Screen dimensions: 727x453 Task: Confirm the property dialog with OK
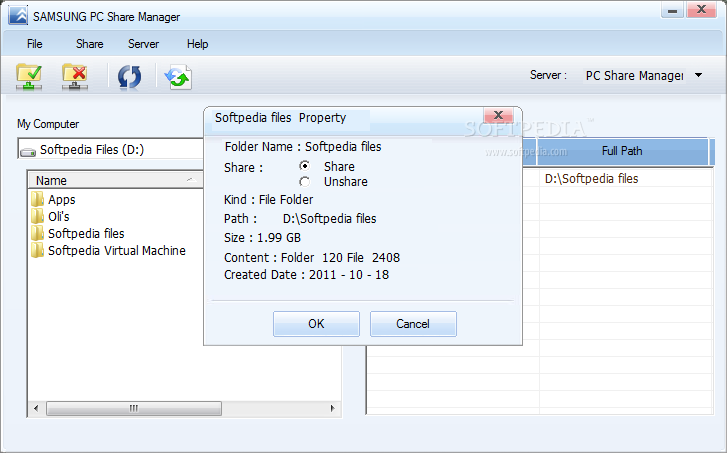tap(316, 324)
